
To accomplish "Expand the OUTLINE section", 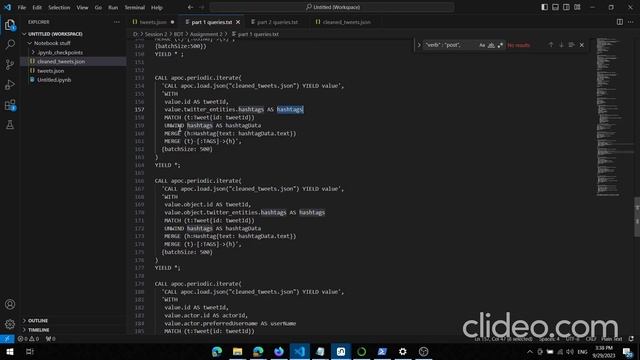I will (24, 320).
